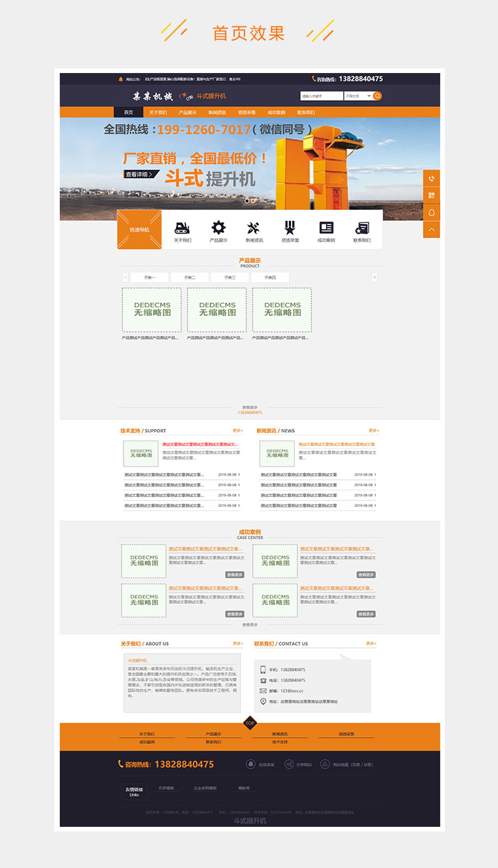The image size is (498, 868).
Task: Click friendly link 企业官网模板
Action: [205, 788]
